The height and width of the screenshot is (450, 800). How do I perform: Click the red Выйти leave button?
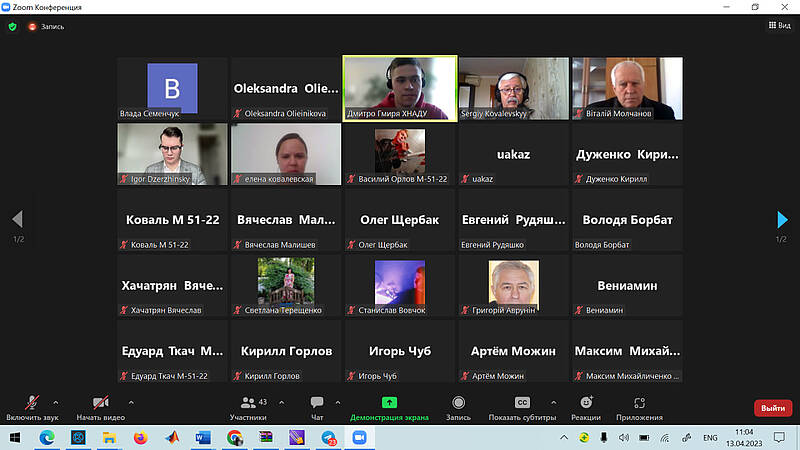(772, 408)
